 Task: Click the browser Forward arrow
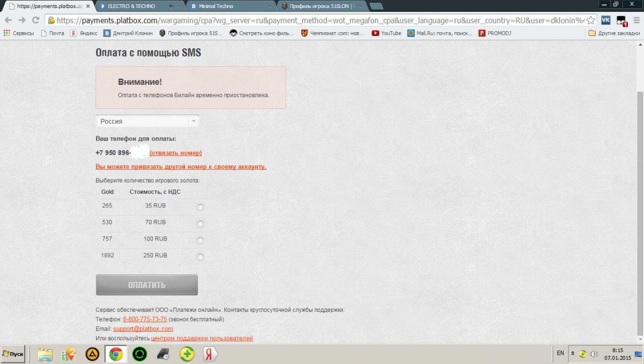pos(22,20)
